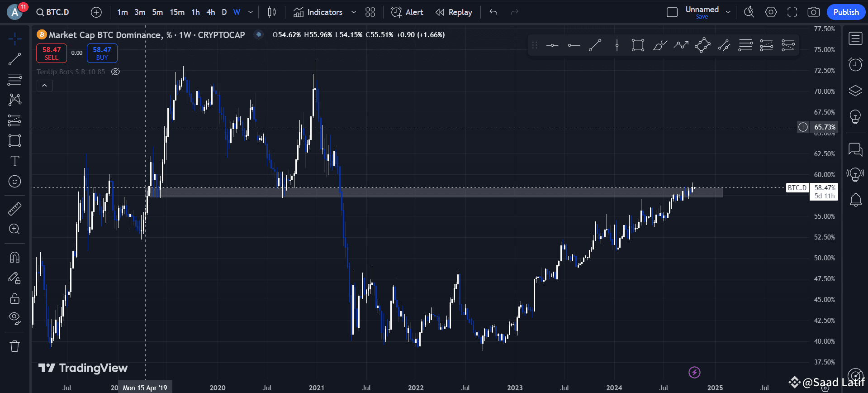Pick brush tool in floating favorites toolbar
Viewport: 868px width, 393px height.
pos(660,45)
